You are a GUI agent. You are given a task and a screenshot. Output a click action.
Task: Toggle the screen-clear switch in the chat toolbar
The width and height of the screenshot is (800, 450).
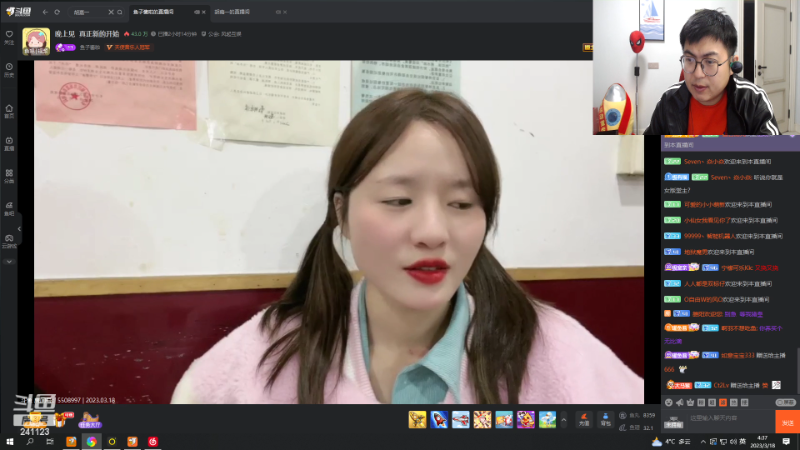786,403
